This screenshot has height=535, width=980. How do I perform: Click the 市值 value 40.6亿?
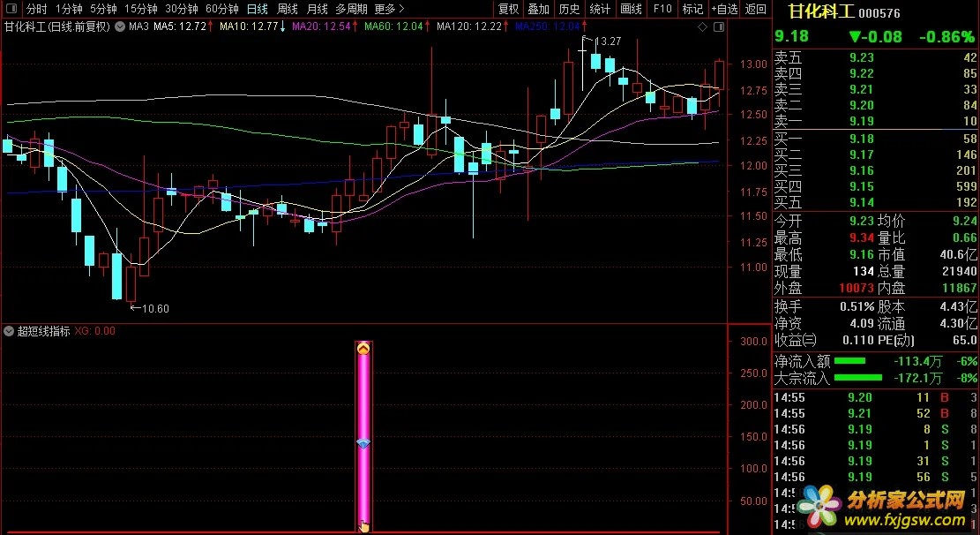(x=958, y=254)
